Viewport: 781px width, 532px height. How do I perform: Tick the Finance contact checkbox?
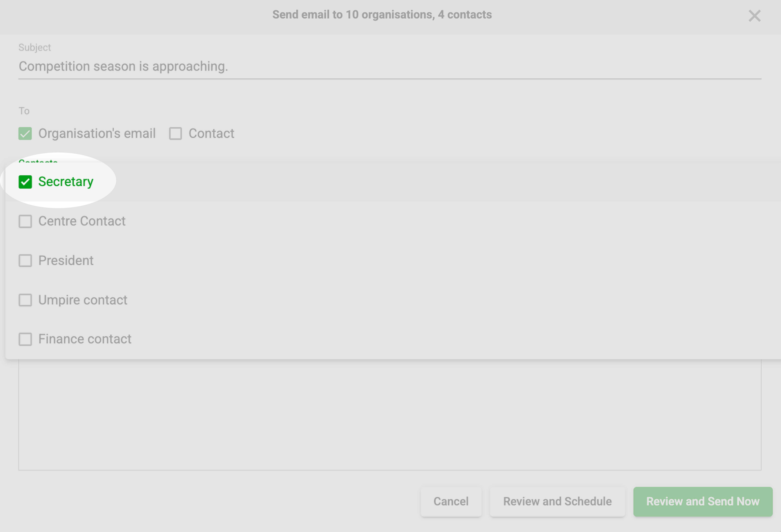[25, 339]
